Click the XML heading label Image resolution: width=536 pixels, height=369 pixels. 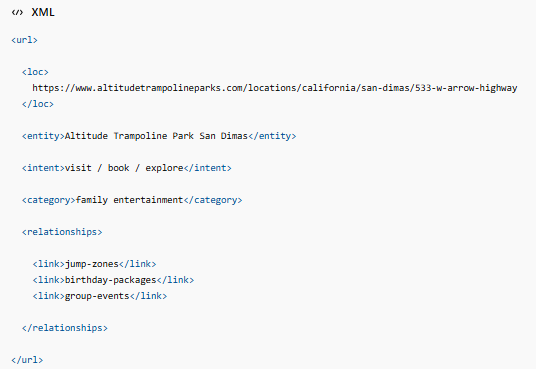43,12
